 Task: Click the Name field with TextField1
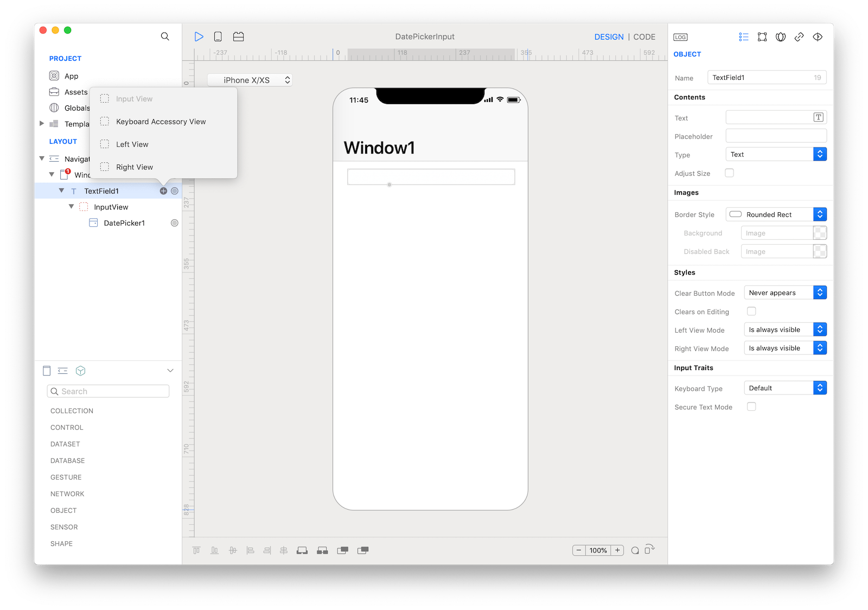767,78
